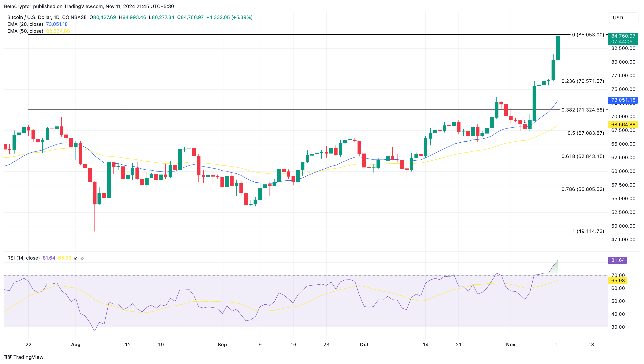This screenshot has width=644, height=364.
Task: Click the second empty-set symbol beside RSI
Action: click(x=82, y=258)
